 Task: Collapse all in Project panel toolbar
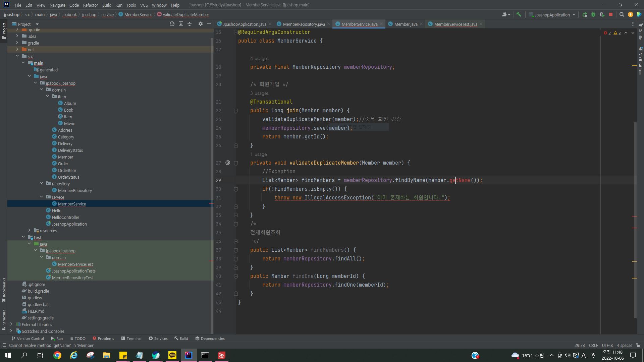[189, 24]
